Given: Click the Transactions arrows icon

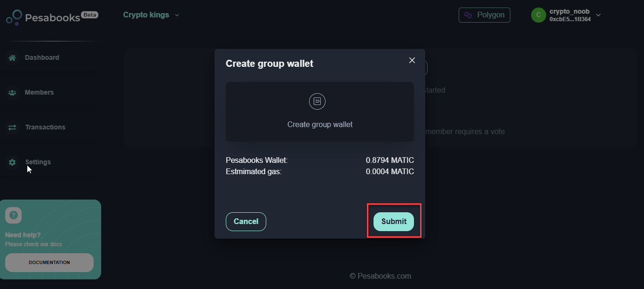Looking at the screenshot, I should coord(12,128).
